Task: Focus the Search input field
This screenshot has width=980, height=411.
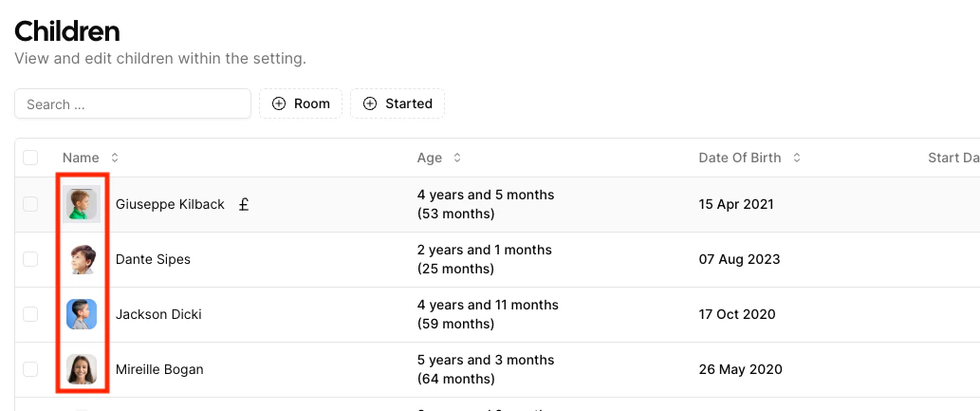Action: 132,104
